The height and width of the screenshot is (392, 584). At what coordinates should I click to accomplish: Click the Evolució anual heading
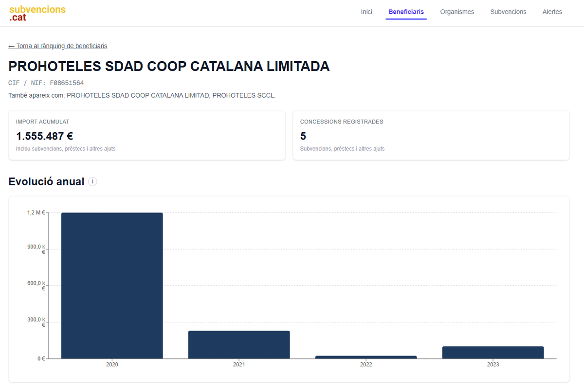click(x=46, y=181)
